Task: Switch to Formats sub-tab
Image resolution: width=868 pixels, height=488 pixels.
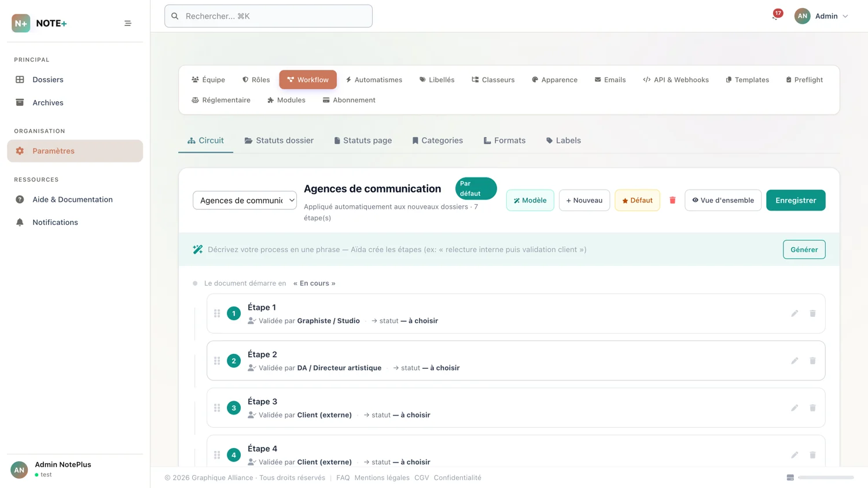Action: [x=505, y=141]
